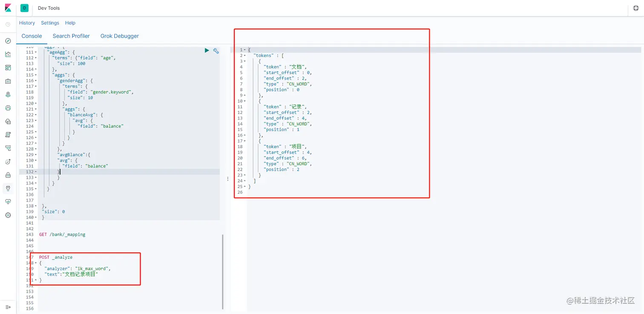Open the space selector avatar D
The width and height of the screenshot is (644, 314).
click(x=24, y=8)
